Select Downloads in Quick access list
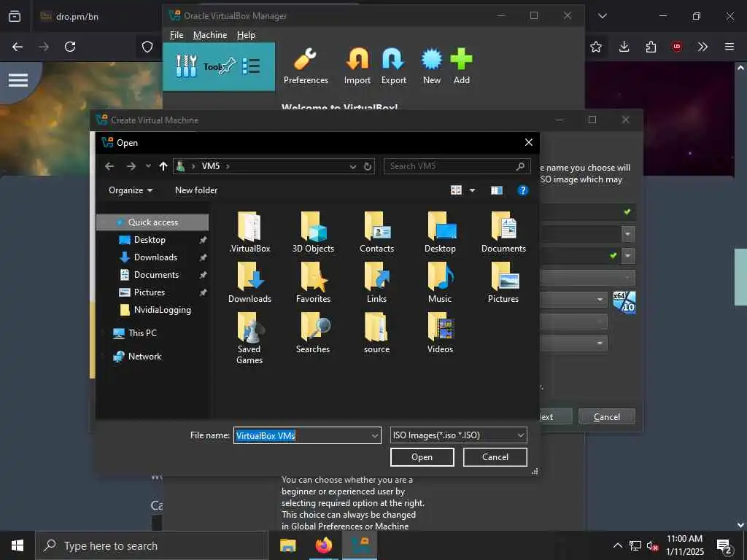This screenshot has width=747, height=560. [155, 257]
